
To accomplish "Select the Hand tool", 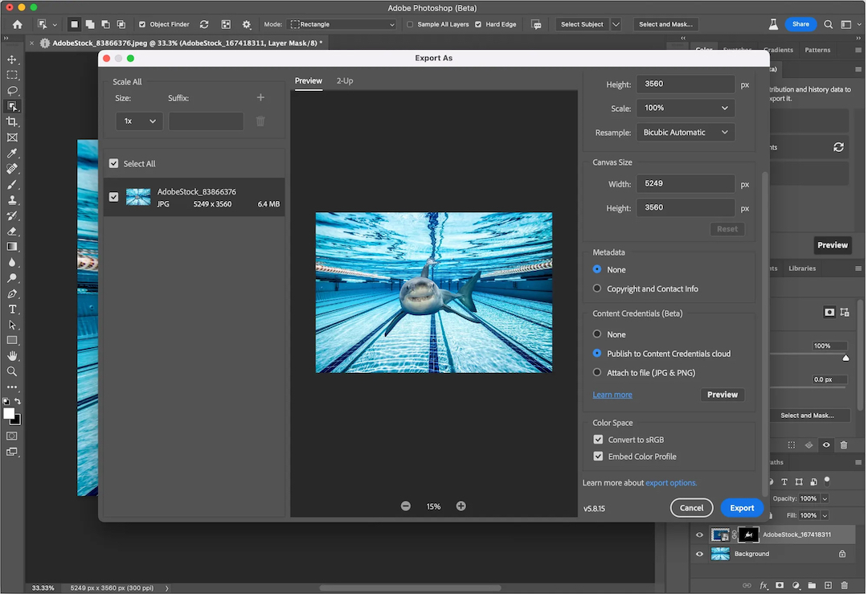I will pos(11,355).
